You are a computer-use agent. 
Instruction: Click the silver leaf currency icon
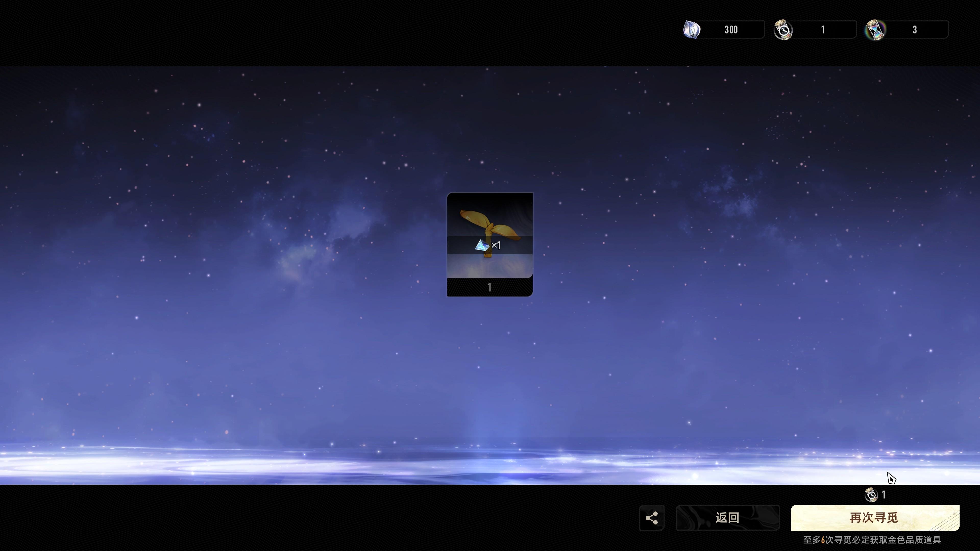(x=692, y=30)
